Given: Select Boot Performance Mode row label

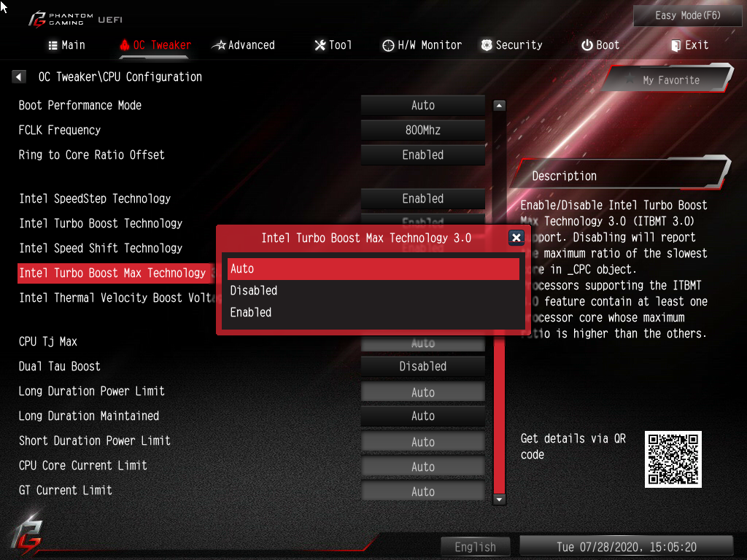Looking at the screenshot, I should (80, 105).
